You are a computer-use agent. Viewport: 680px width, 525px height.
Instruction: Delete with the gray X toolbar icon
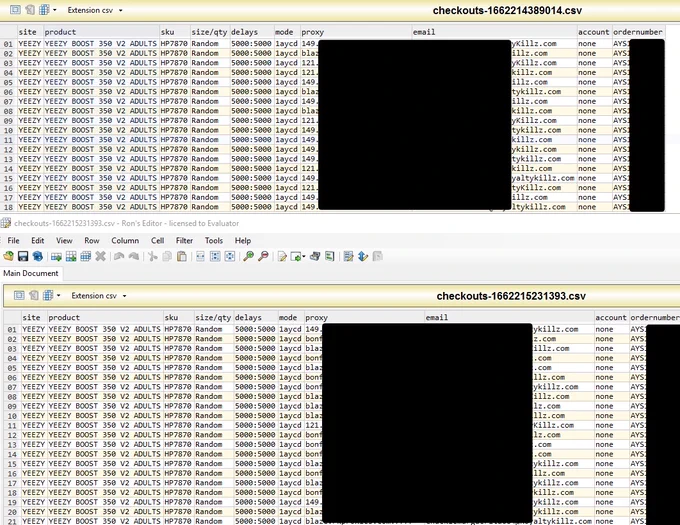click(101, 256)
